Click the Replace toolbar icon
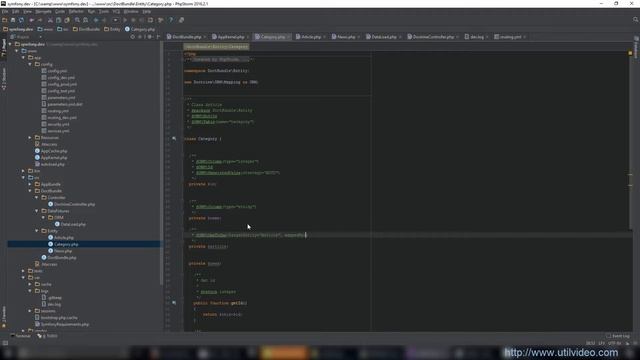The width and height of the screenshot is (640, 360). point(86,20)
